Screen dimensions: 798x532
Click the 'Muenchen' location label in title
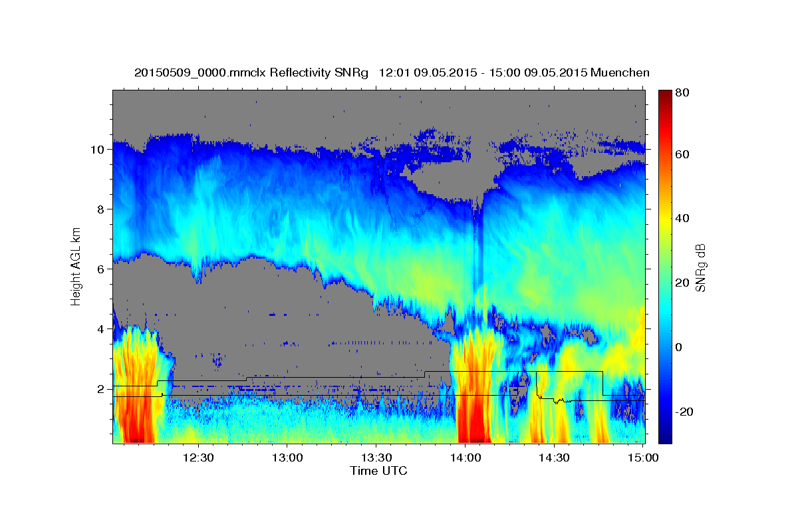(620, 72)
